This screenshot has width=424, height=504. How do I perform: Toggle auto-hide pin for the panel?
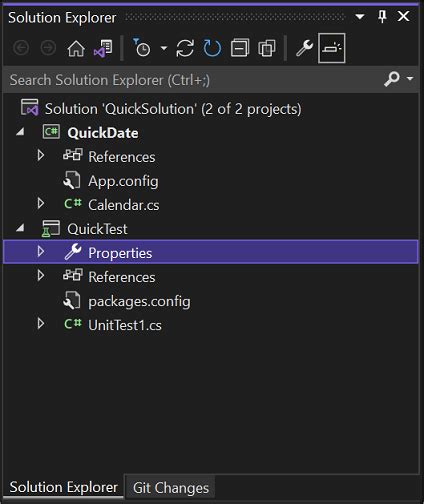pyautogui.click(x=382, y=16)
